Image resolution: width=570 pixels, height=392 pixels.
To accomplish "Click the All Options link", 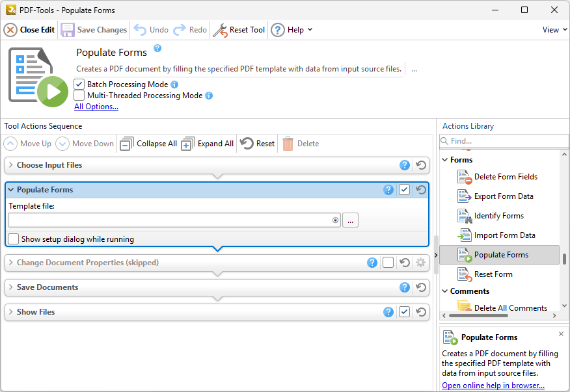I will [x=96, y=106].
